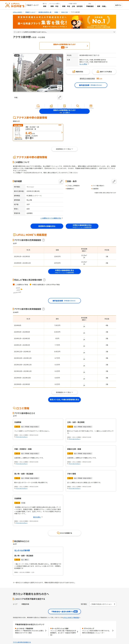Open モンテベルデ新中野 link
Screen dimensions: 129x644
click(22, 551)
